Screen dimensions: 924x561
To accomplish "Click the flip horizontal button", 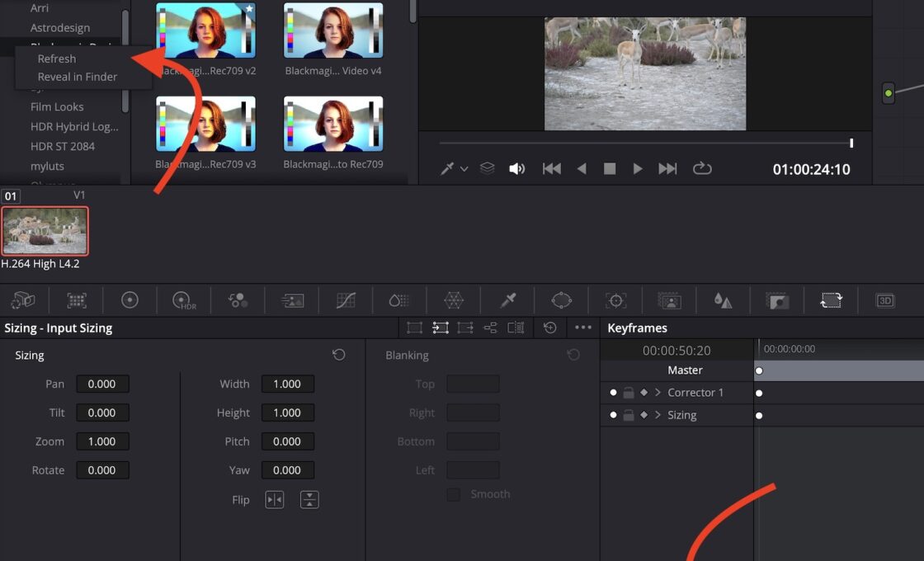I will pyautogui.click(x=274, y=499).
